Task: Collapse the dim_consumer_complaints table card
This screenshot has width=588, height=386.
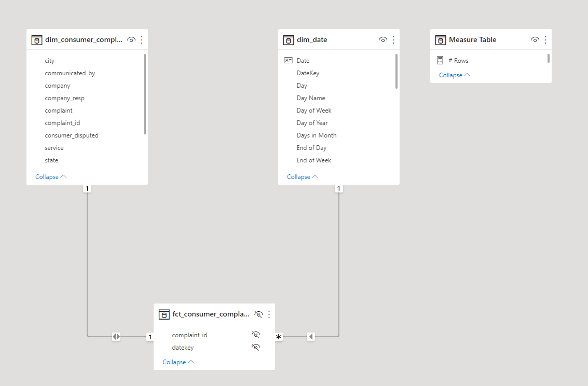Action: point(50,177)
